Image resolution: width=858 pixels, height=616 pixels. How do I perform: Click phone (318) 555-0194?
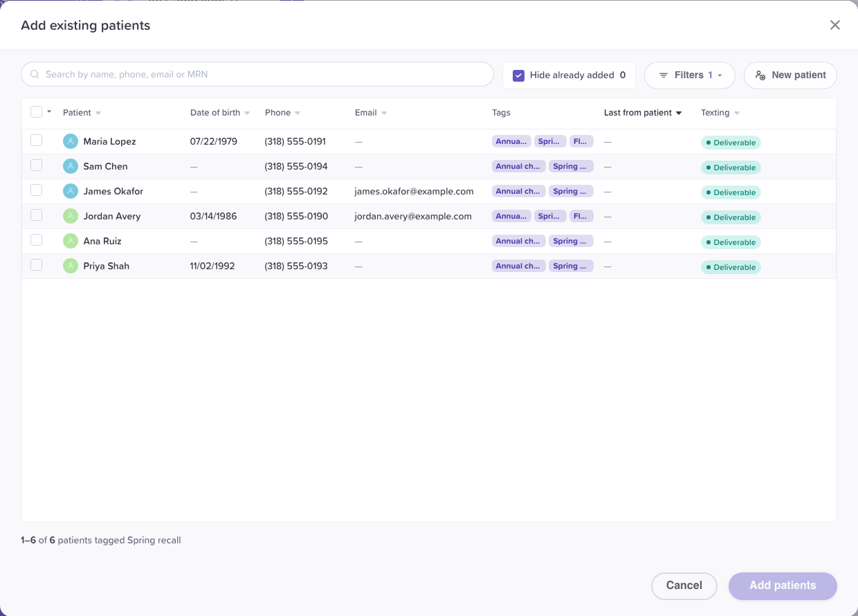(x=296, y=166)
